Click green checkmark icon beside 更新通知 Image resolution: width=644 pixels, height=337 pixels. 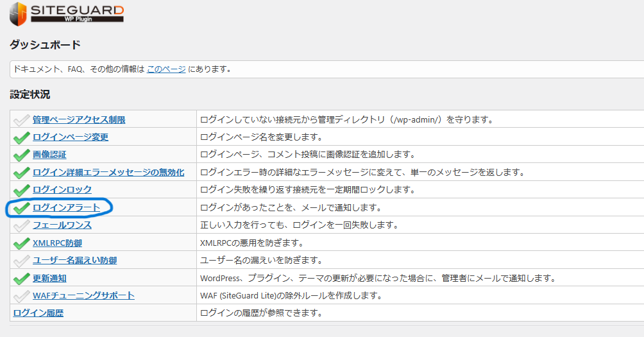pos(21,279)
